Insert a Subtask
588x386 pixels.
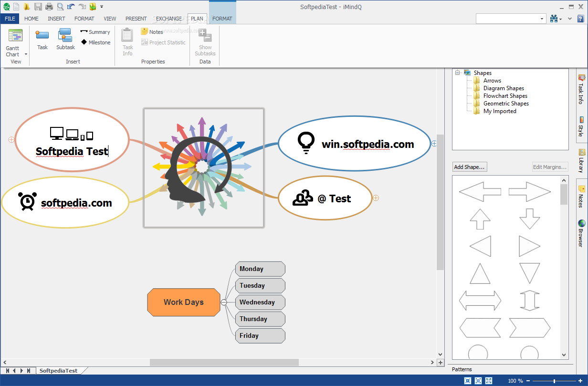point(65,40)
